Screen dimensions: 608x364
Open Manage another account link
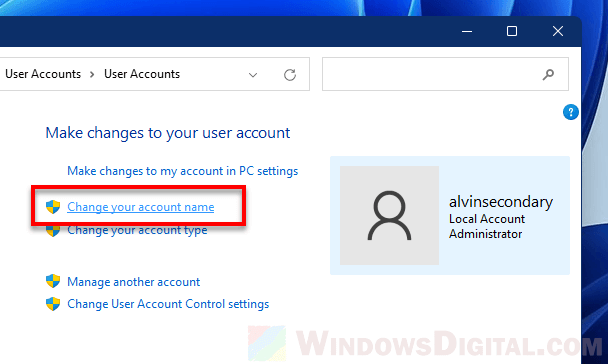[x=133, y=282]
